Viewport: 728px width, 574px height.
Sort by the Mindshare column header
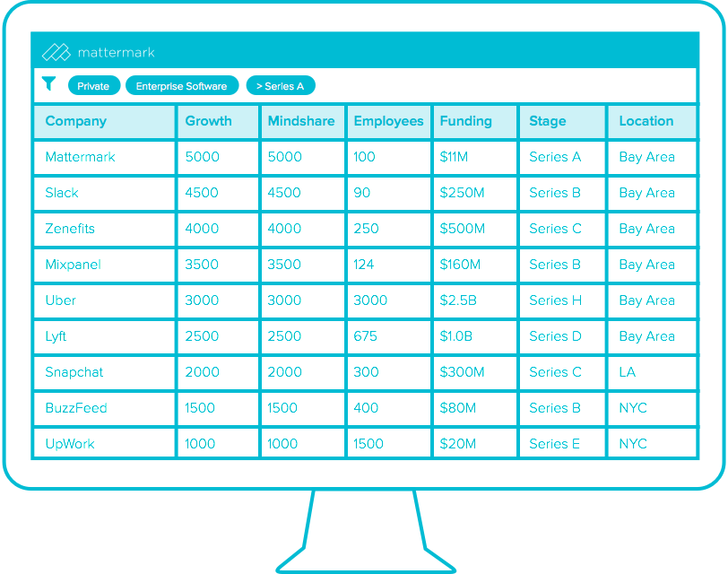coord(301,121)
